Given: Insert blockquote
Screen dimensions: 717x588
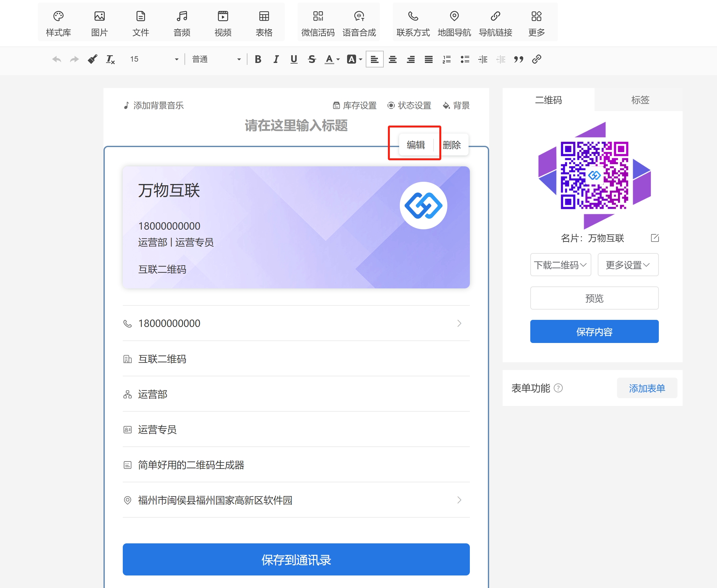Looking at the screenshot, I should coord(518,59).
